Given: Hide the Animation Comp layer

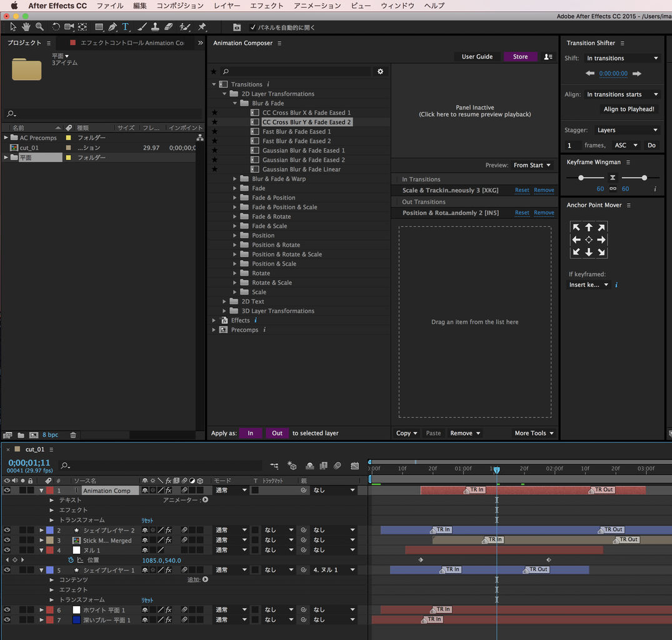Looking at the screenshot, I should click(7, 490).
